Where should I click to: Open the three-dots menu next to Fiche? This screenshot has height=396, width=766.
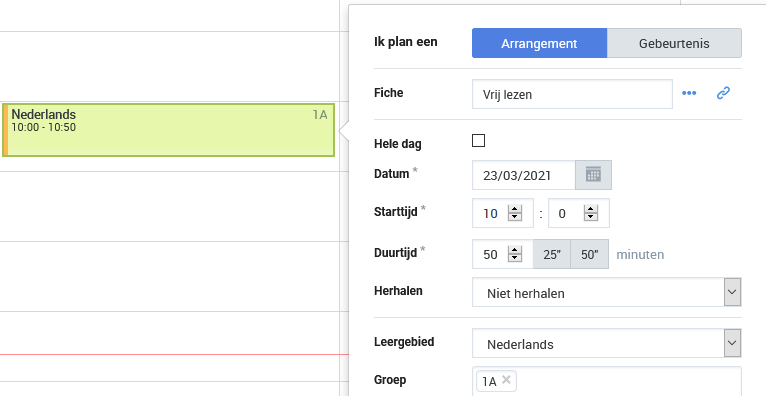click(689, 93)
